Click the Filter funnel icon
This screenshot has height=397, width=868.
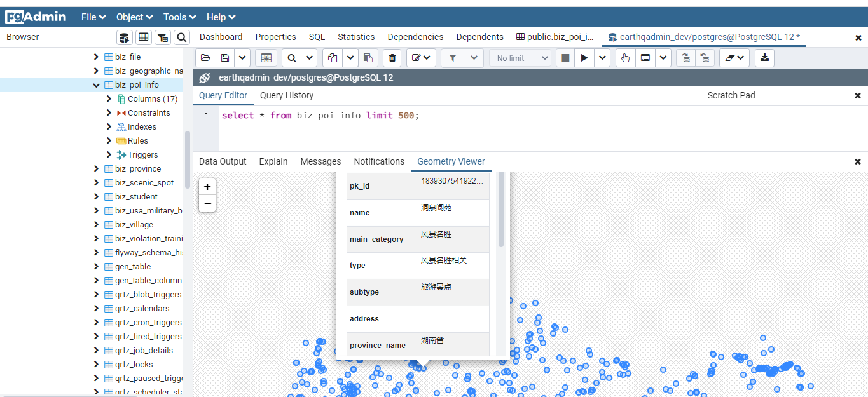[452, 58]
